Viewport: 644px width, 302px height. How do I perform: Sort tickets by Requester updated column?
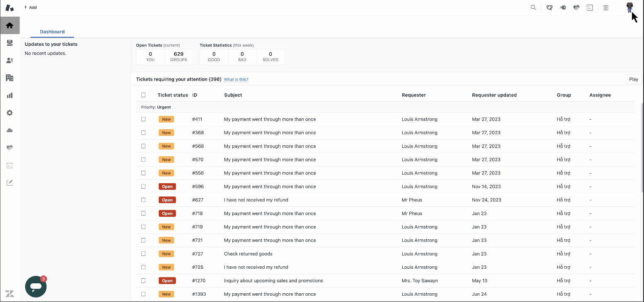point(494,95)
